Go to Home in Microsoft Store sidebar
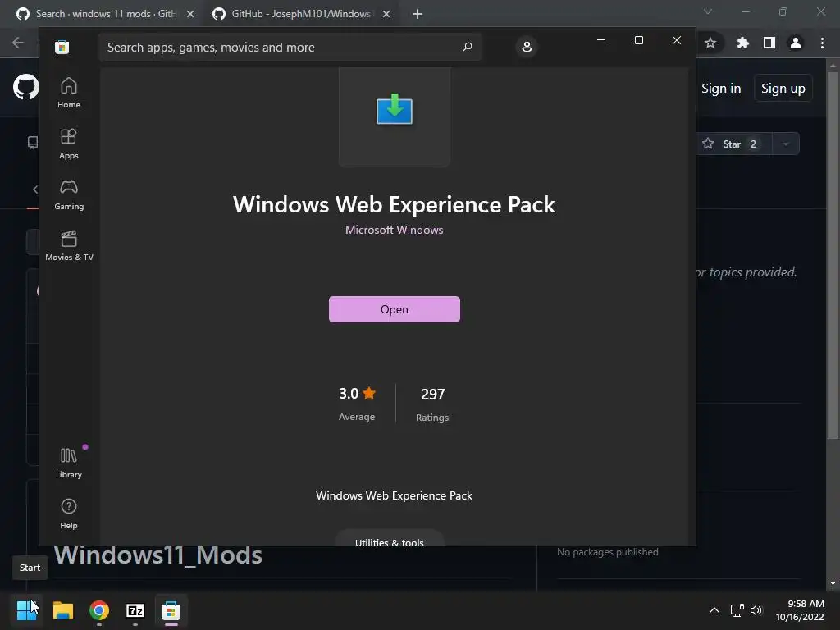This screenshot has width=840, height=630. click(69, 94)
